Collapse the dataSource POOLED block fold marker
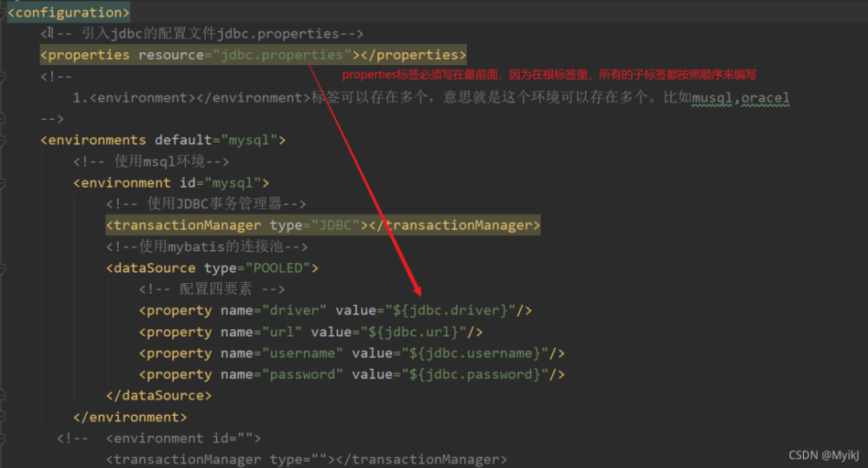 tap(3, 268)
